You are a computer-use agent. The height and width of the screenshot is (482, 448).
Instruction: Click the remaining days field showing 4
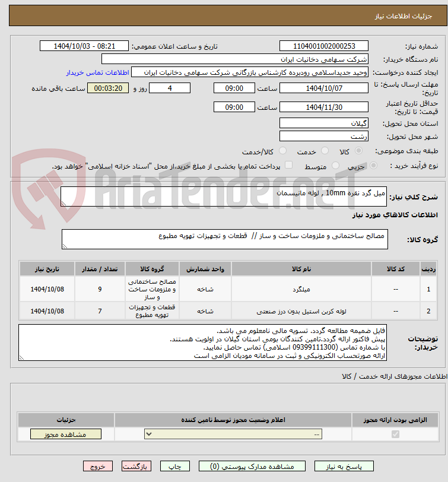point(170,88)
